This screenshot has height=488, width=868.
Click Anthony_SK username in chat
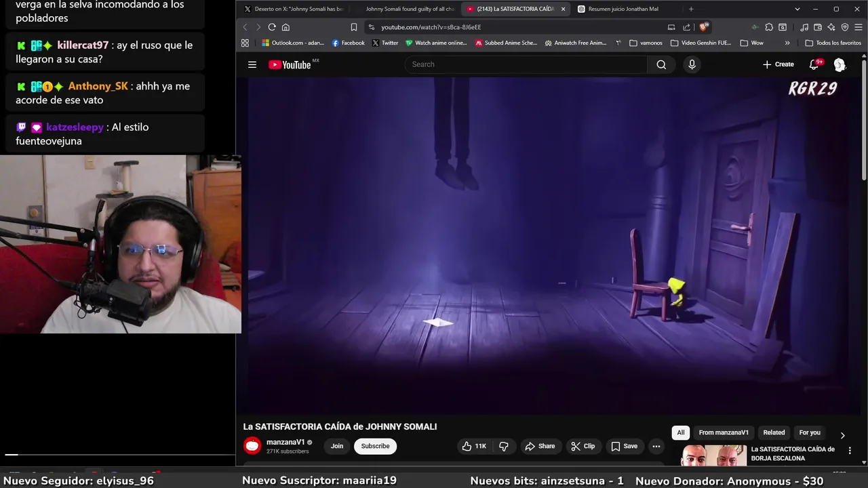(98, 86)
